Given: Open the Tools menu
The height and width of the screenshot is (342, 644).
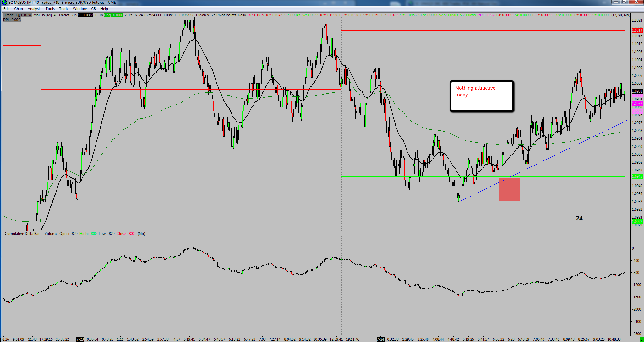Looking at the screenshot, I should pyautogui.click(x=50, y=9).
